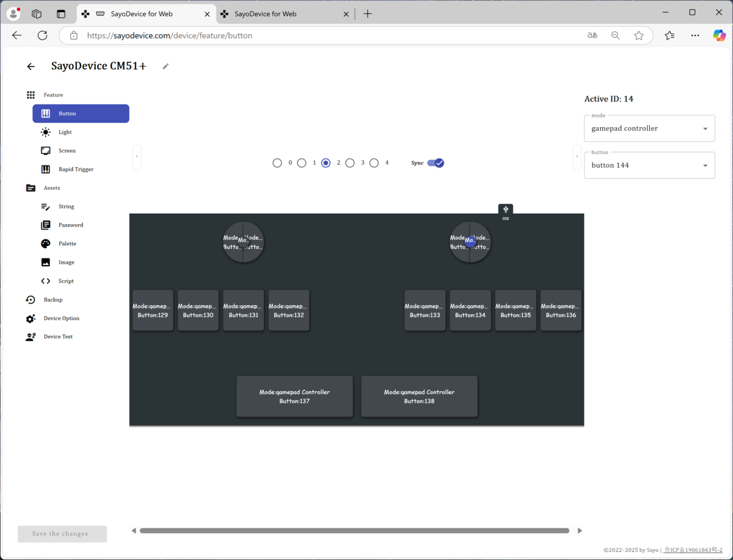The height and width of the screenshot is (560, 733).
Task: Click the Assets folder icon
Action: point(31,188)
